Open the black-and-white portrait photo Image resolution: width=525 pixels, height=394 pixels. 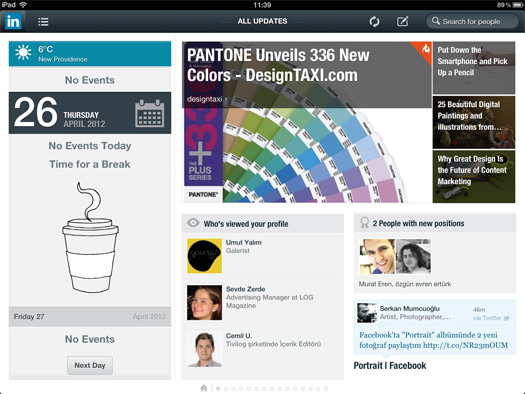click(x=414, y=257)
